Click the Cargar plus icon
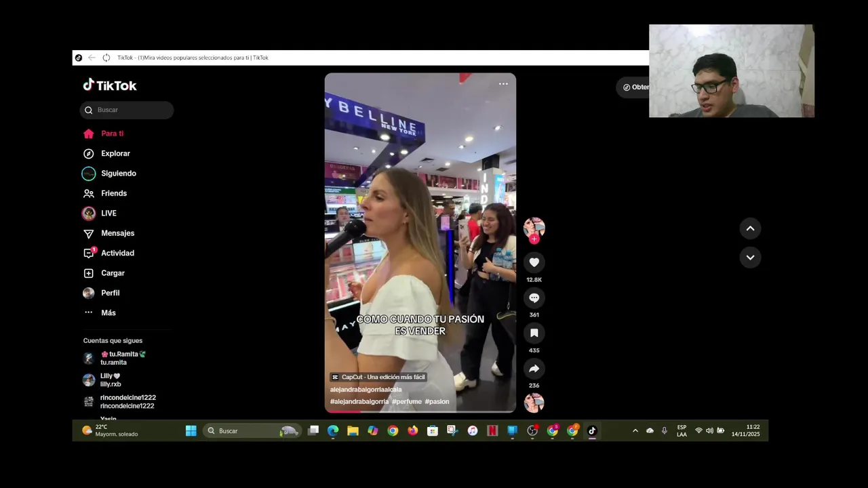The height and width of the screenshot is (488, 868). tap(89, 273)
